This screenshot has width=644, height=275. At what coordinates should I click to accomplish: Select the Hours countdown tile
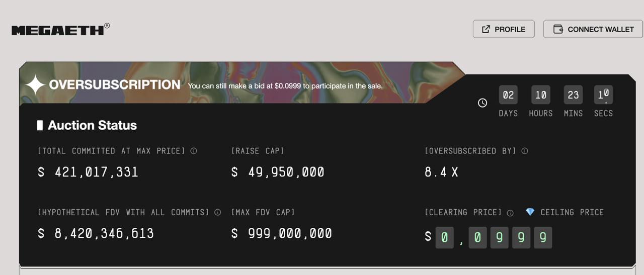pyautogui.click(x=541, y=95)
